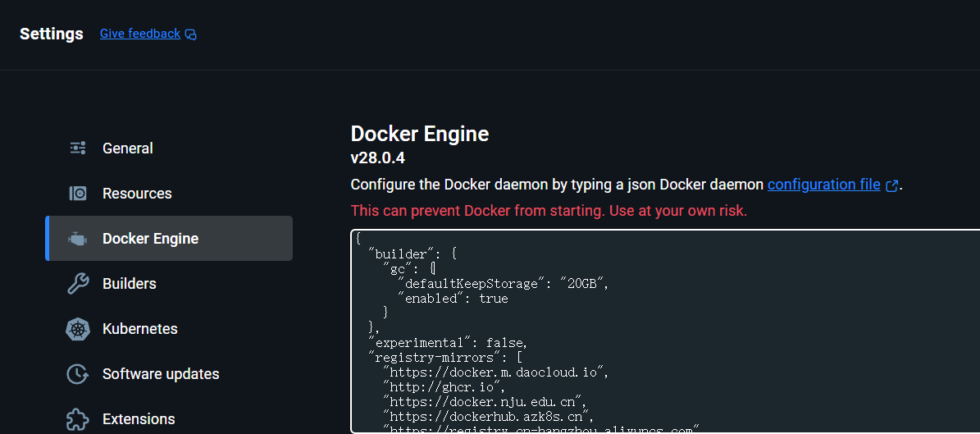Click the "defaultKeepStorage": "20GB" line
The image size is (980, 434).
503,284
